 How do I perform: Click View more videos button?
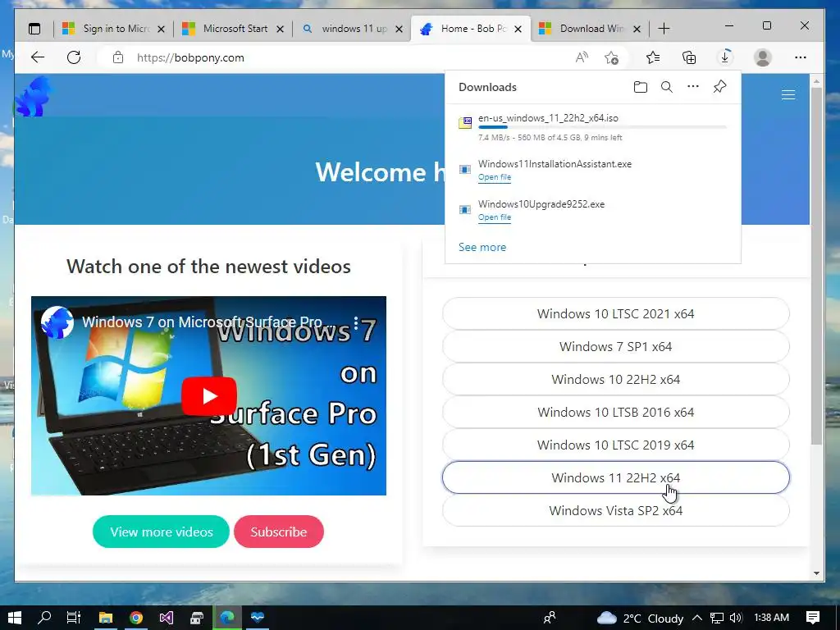(x=162, y=532)
